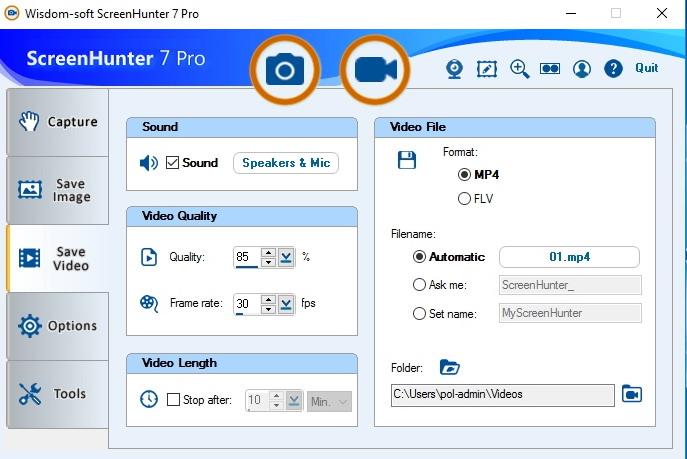Open the user account icon
The width and height of the screenshot is (687, 459).
coord(582,69)
